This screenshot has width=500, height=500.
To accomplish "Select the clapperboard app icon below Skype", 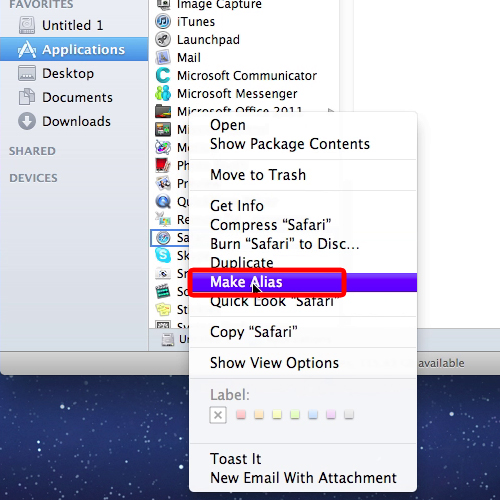I will pyautogui.click(x=163, y=292).
